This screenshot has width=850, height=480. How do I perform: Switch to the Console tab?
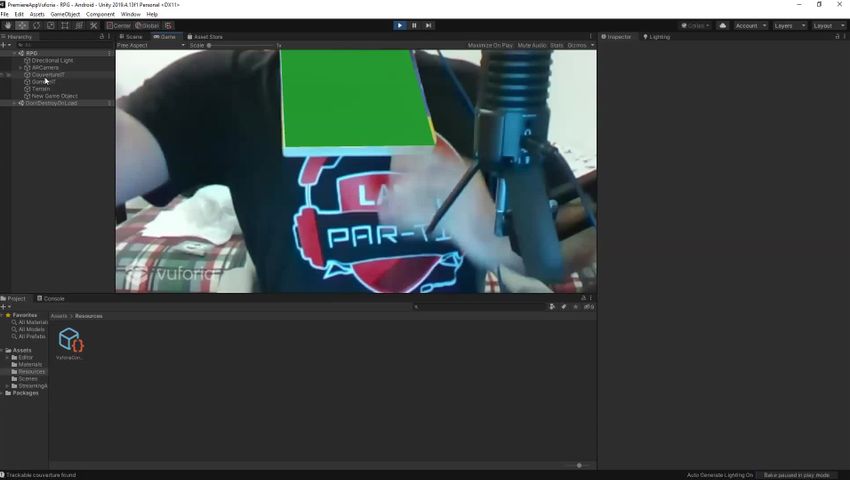[x=51, y=298]
